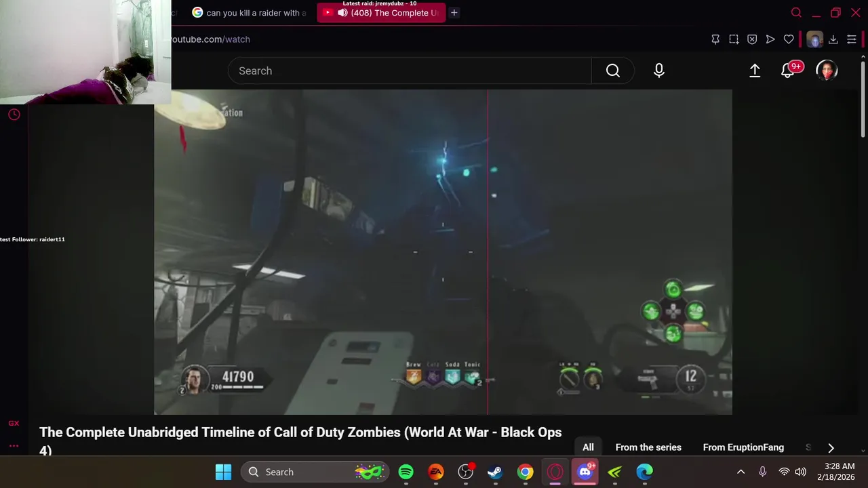Open the YouTube account avatar menu

pyautogui.click(x=827, y=70)
